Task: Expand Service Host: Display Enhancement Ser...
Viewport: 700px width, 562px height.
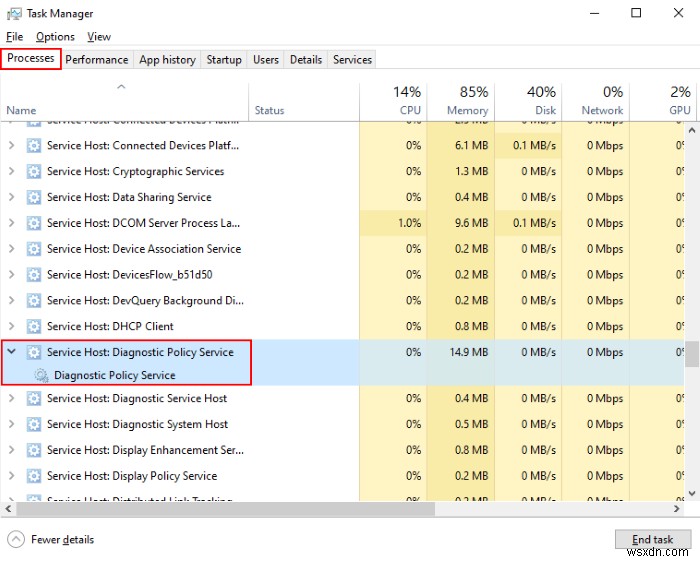Action: pyautogui.click(x=12, y=450)
